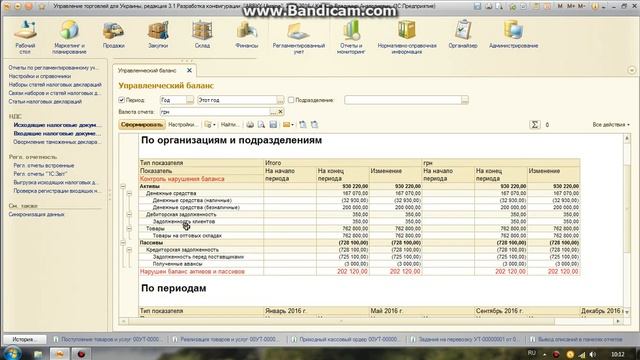Open Входящие налоговые документы link
This screenshot has width=640, height=360.
pos(57,133)
